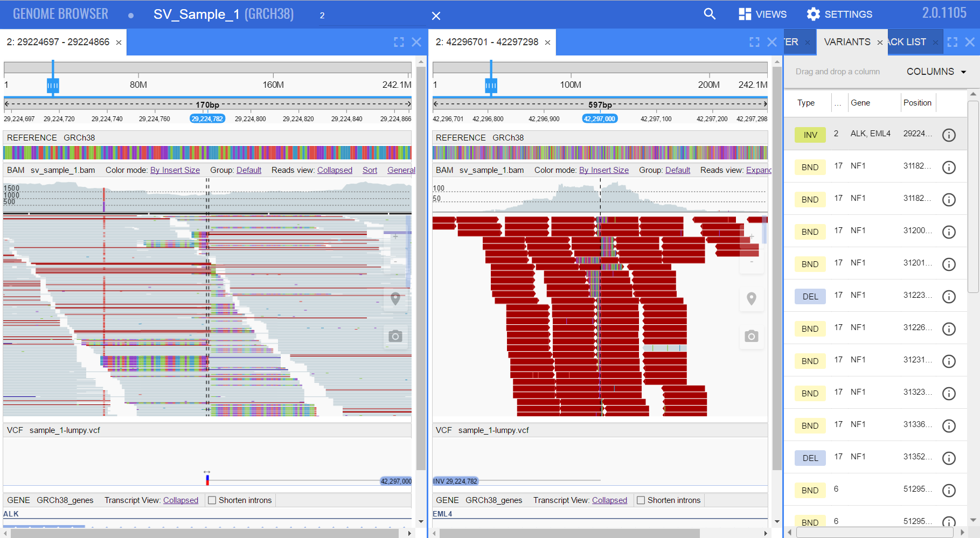Open the Views grid icon menu

pos(745,14)
